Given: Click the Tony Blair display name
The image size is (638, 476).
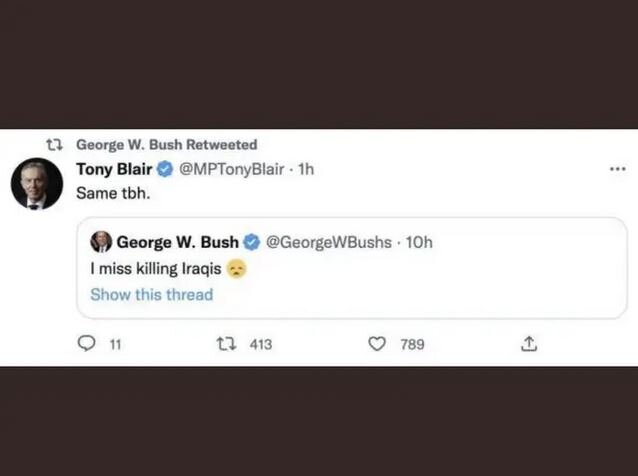Looking at the screenshot, I should point(114,170).
